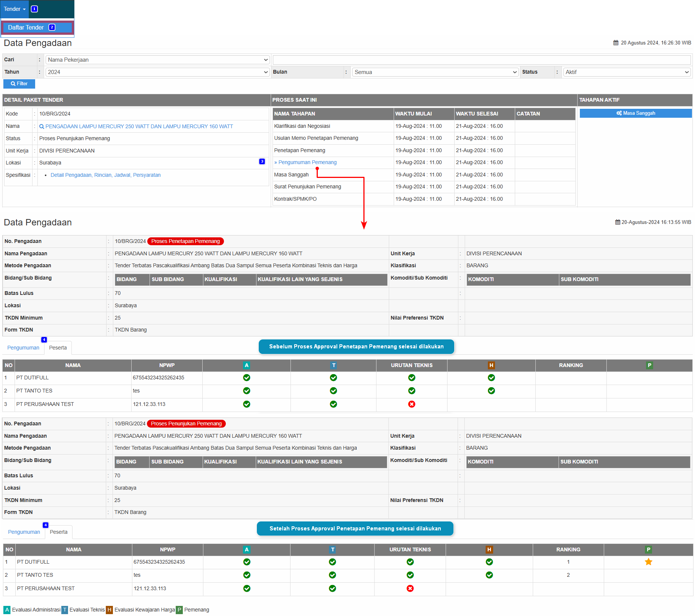The height and width of the screenshot is (616, 695).
Task: Switch to the lower Peserta tab
Action: [x=59, y=532]
